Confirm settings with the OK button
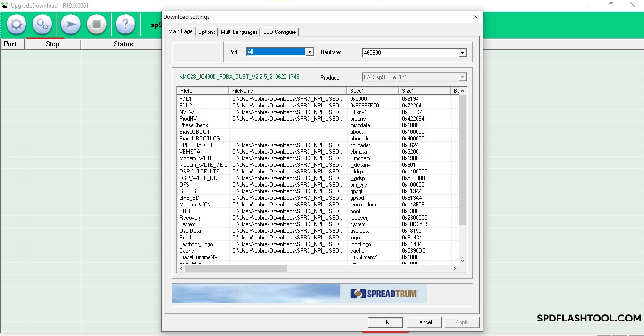644x336 pixels. pyautogui.click(x=385, y=322)
